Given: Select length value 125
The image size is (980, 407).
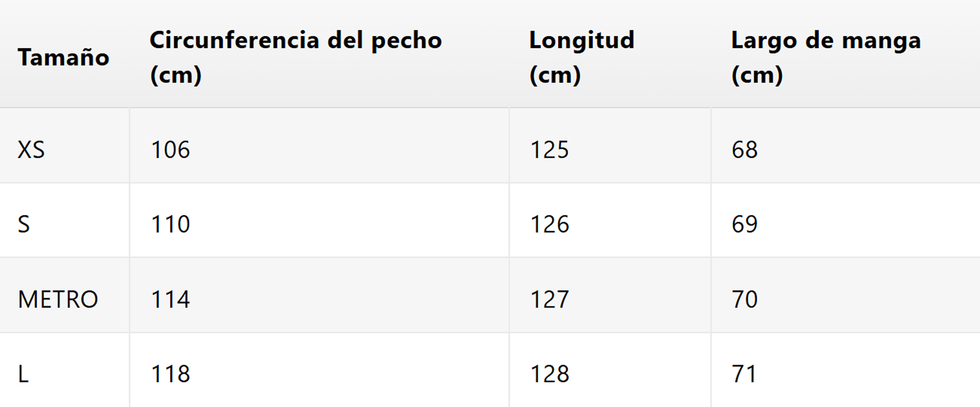Looking at the screenshot, I should click(x=549, y=149).
